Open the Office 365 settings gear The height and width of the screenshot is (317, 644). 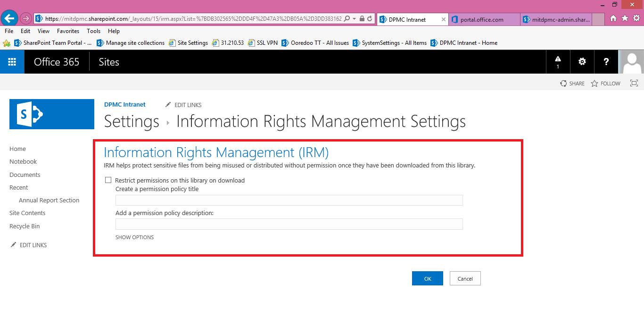point(582,62)
